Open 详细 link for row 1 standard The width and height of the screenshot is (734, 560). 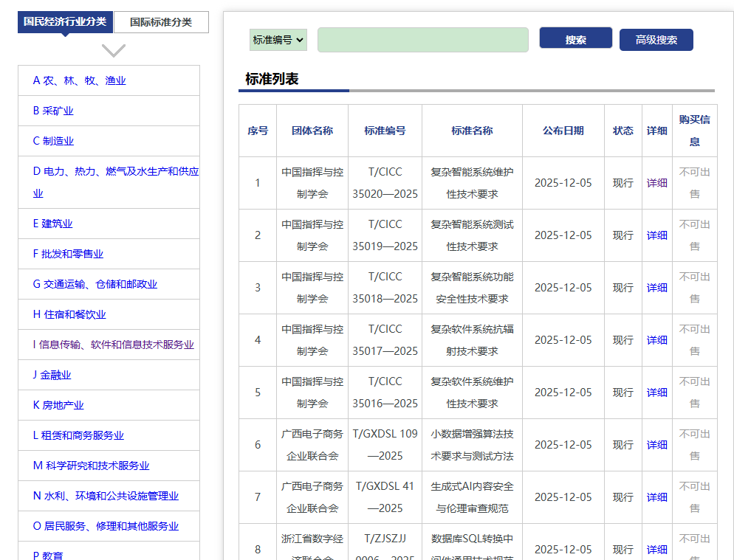click(x=656, y=183)
